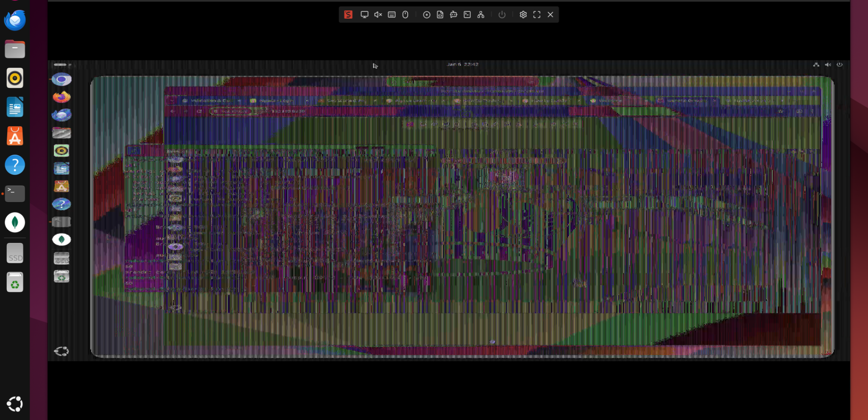Viewport: 868px width, 420px height.
Task: Open display options with the monitor icon
Action: [x=364, y=14]
